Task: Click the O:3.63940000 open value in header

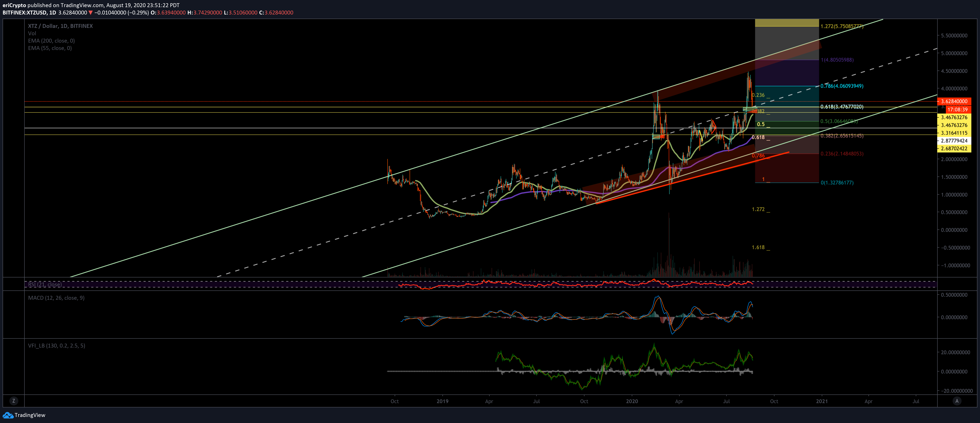Action: (x=168, y=13)
